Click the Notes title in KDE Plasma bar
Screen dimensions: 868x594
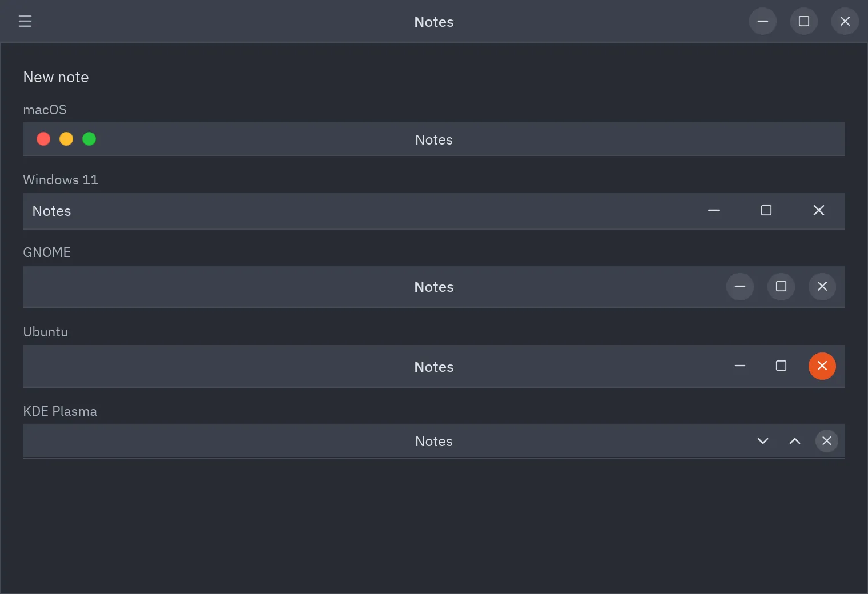tap(434, 442)
